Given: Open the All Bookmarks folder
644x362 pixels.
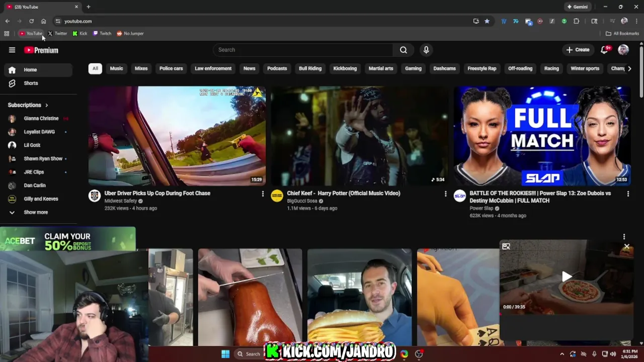Looking at the screenshot, I should (622, 34).
